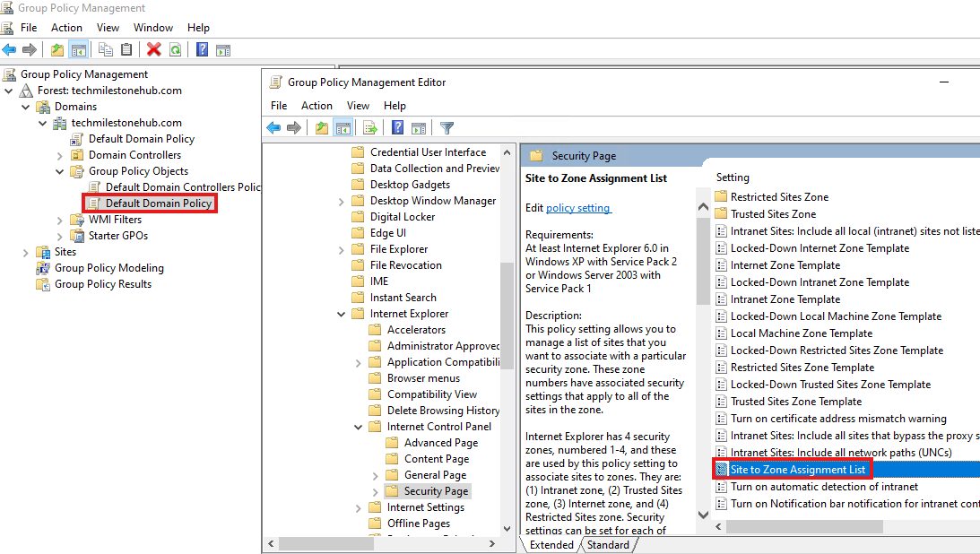Screen dimensions: 980x554
Task: Click the Setting column header
Action: pyautogui.click(x=733, y=177)
